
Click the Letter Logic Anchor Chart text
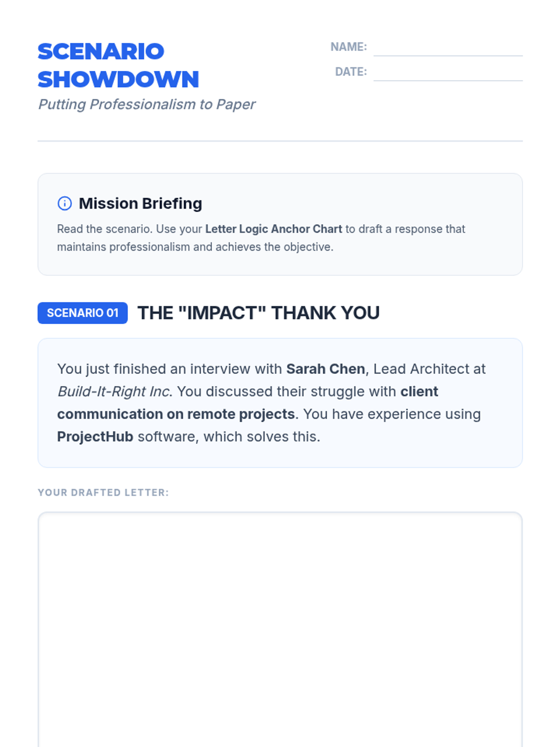pyautogui.click(x=273, y=229)
